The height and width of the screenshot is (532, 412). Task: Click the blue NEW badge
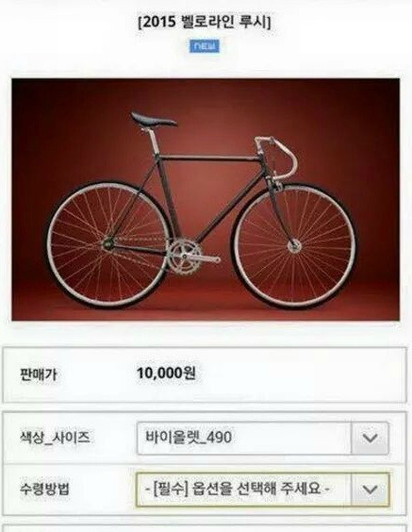205,46
